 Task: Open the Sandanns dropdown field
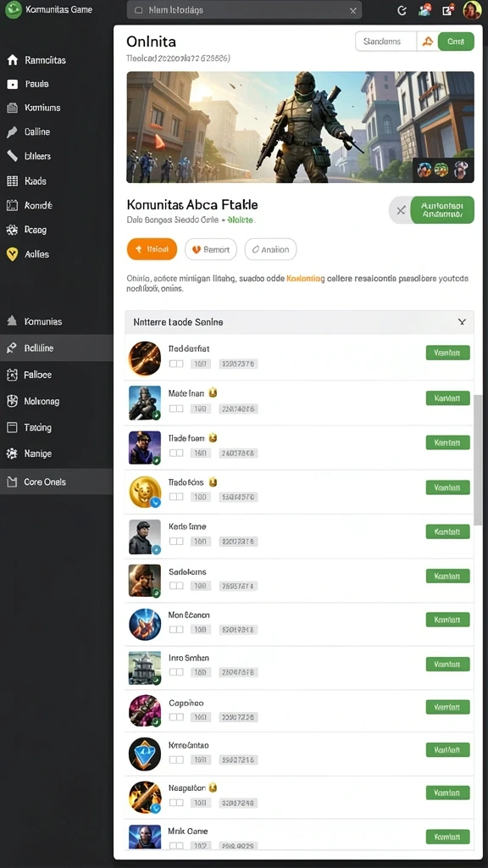tap(385, 42)
